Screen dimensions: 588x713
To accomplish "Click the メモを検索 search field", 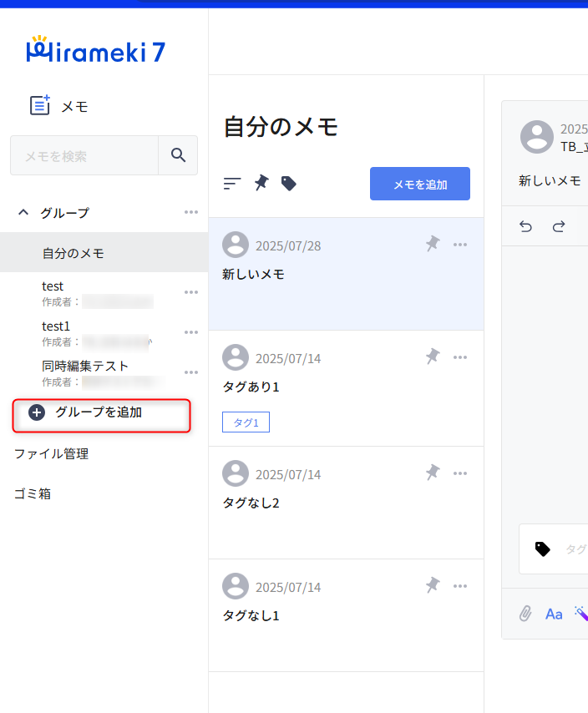I will pos(84,155).
